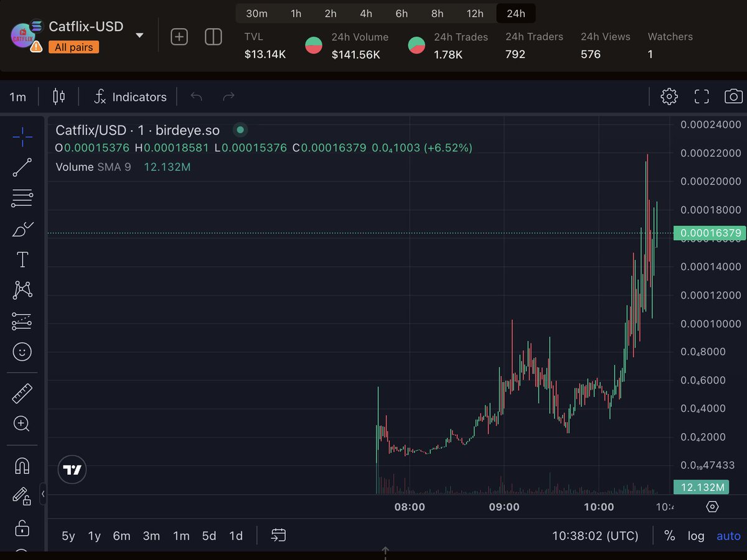Click the Volume SMA 9 indicator legend
Image resolution: width=747 pixels, height=560 pixels.
(123, 167)
